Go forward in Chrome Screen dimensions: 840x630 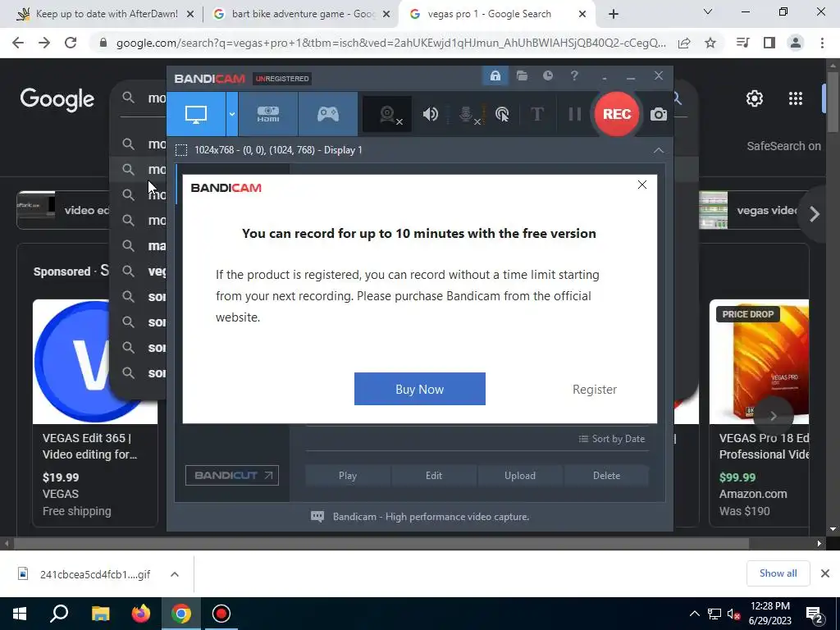[x=44, y=43]
